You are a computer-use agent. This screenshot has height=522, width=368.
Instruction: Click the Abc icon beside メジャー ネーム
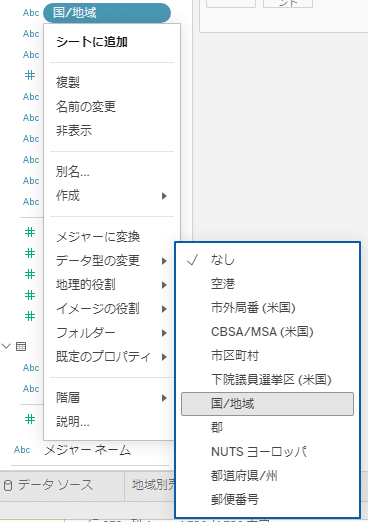[x=22, y=450]
